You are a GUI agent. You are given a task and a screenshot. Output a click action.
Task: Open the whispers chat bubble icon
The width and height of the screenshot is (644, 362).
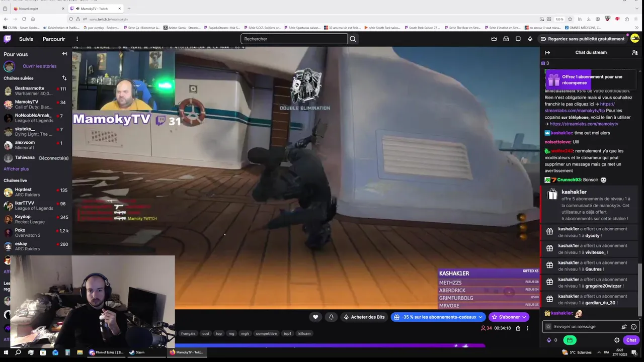[x=518, y=39]
